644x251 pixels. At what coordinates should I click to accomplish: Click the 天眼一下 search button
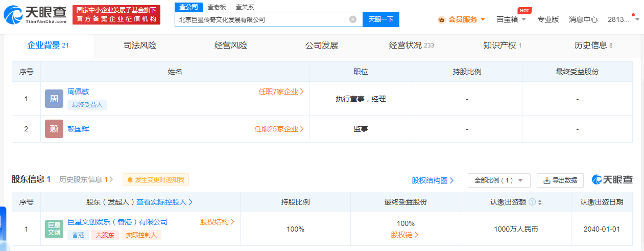pyautogui.click(x=381, y=19)
